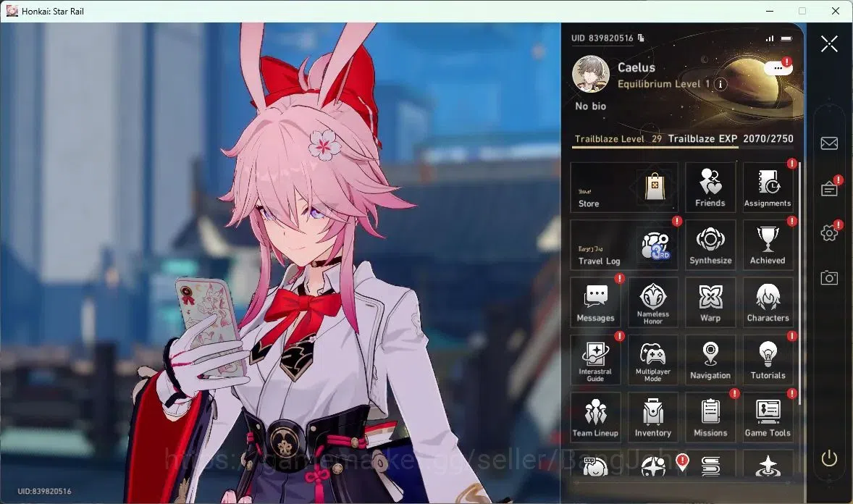The image size is (853, 504).
Task: Click the Caelus profile avatar
Action: 591,74
